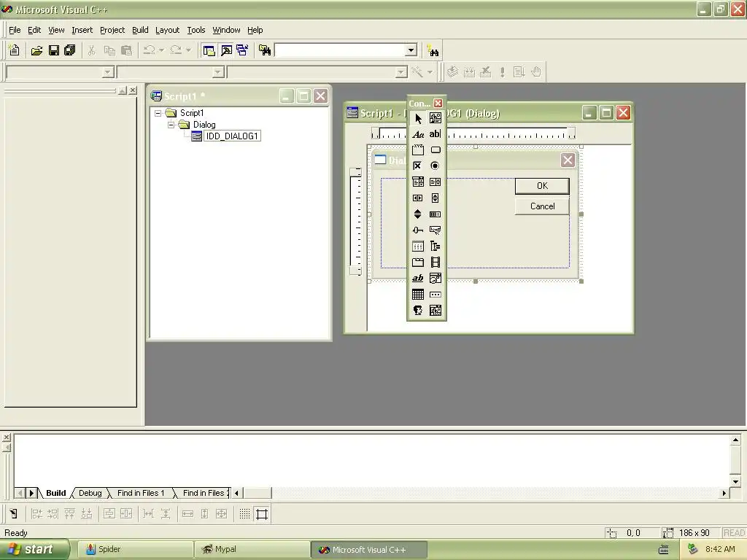747x560 pixels.
Task: Toggle the Workspace pane button
Action: click(209, 50)
